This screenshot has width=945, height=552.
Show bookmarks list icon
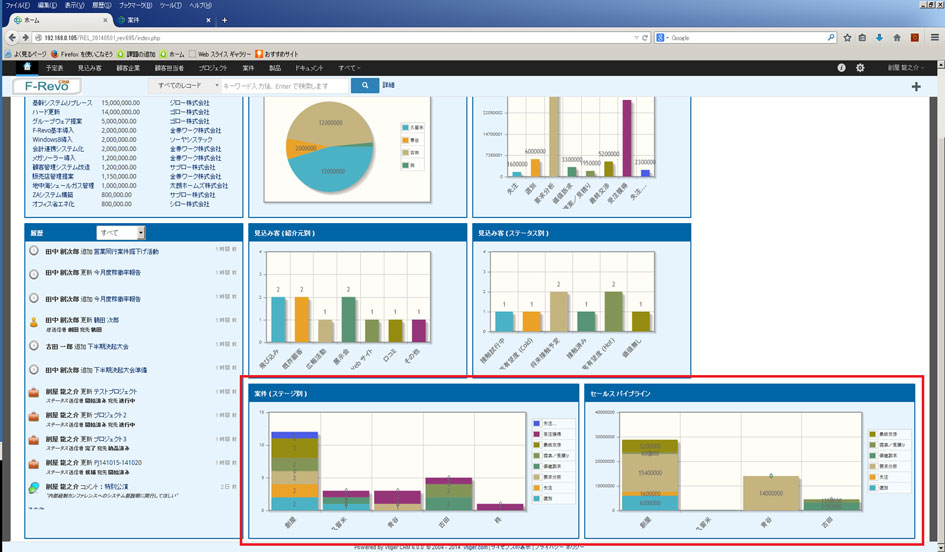[x=862, y=37]
